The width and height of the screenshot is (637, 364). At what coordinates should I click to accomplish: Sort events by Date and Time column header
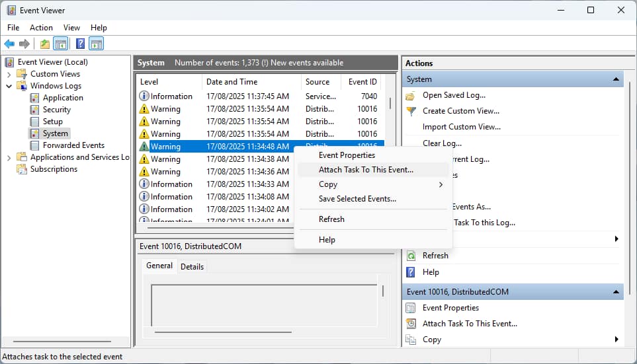232,82
